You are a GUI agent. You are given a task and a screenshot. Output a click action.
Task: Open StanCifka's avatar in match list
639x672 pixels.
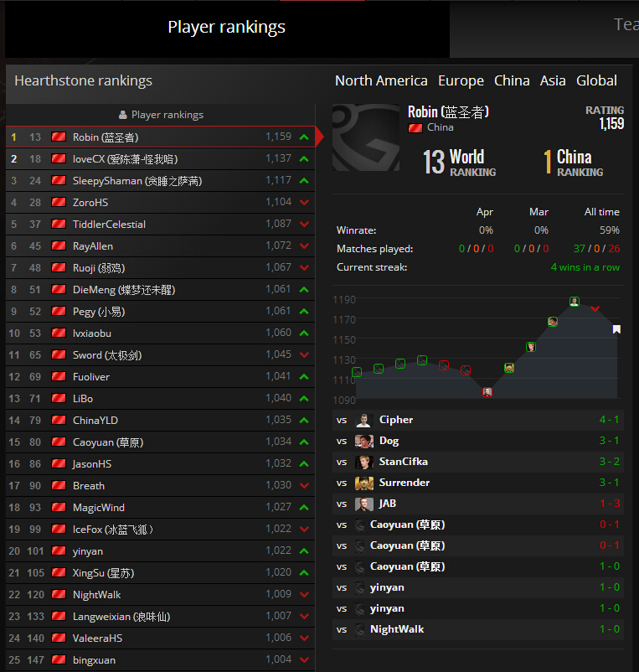coord(363,462)
